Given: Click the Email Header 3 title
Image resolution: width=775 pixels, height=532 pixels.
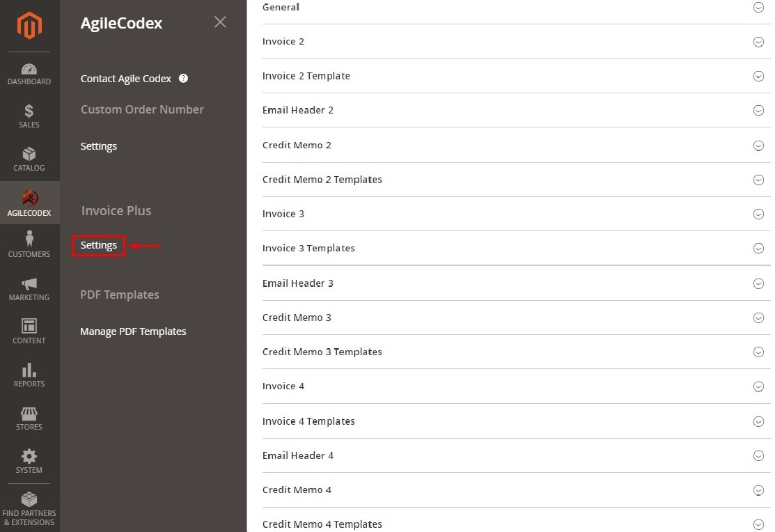Looking at the screenshot, I should (297, 283).
